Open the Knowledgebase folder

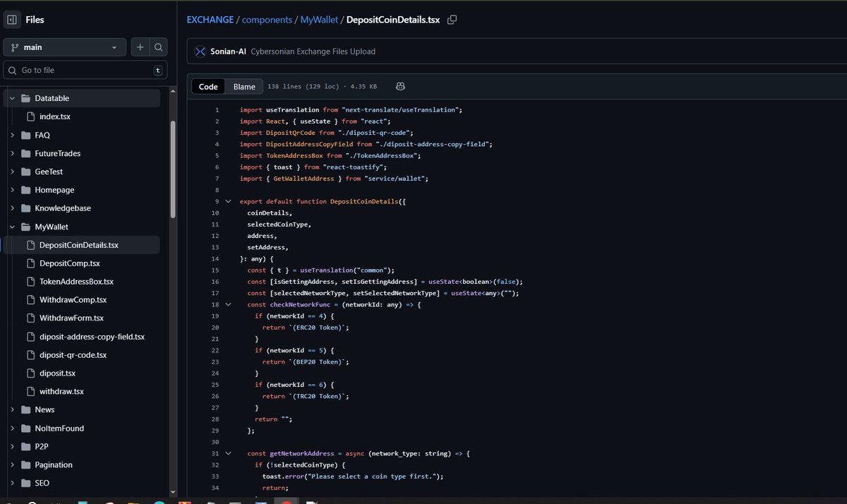(x=63, y=208)
